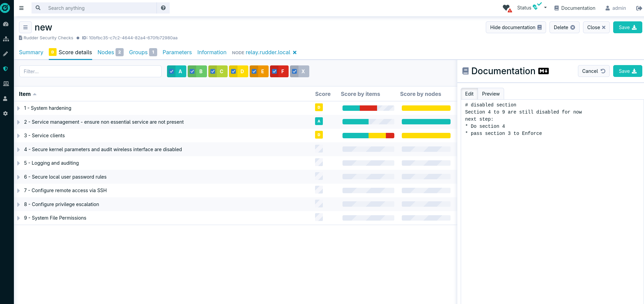Switch to the Preview tab in Documentation
Image resolution: width=644 pixels, height=304 pixels.
click(x=491, y=94)
